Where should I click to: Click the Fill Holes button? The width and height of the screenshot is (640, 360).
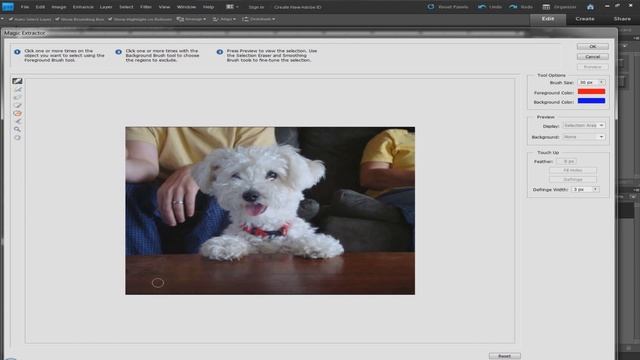(573, 170)
